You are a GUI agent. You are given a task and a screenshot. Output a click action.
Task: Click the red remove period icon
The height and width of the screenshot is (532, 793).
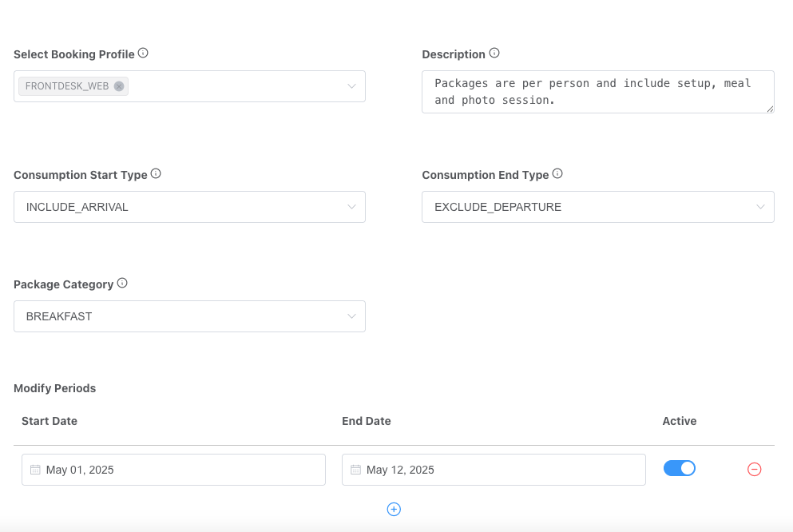pos(754,470)
